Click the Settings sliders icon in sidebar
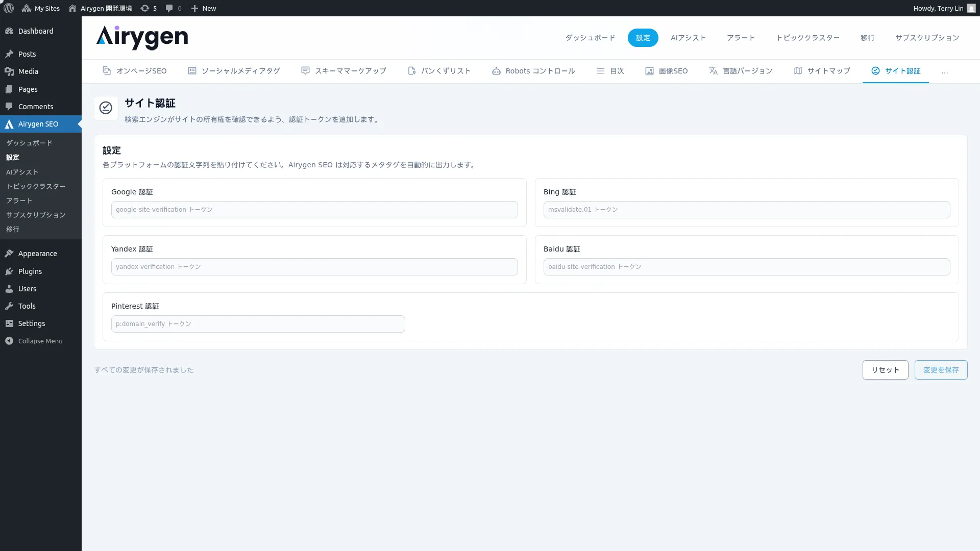 (9, 323)
